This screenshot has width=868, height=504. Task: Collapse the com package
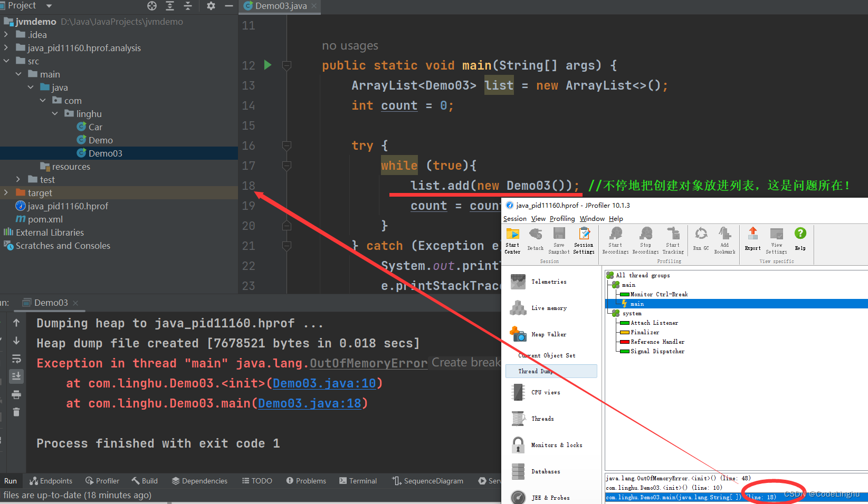[43, 100]
